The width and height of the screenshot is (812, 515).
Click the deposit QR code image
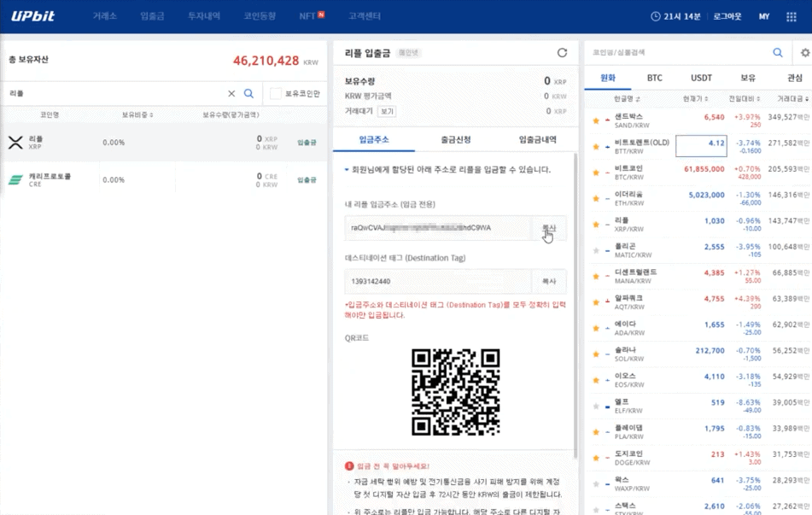pyautogui.click(x=456, y=392)
